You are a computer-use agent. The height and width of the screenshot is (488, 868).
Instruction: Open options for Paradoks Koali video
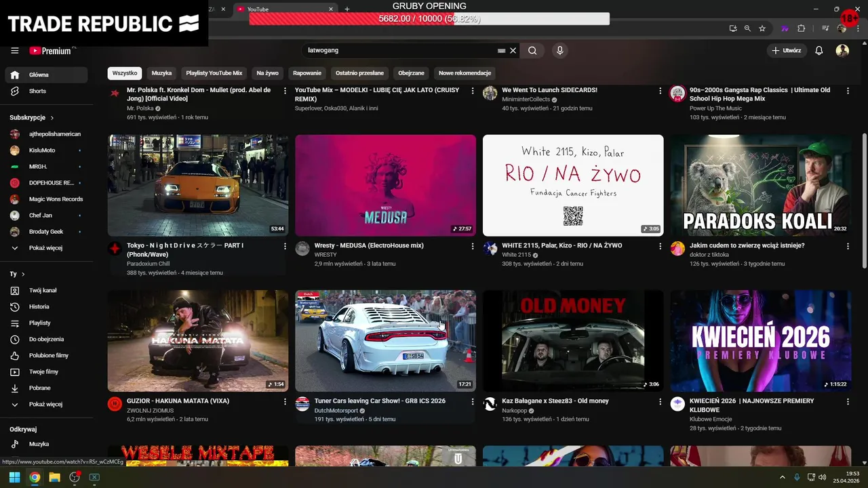tap(848, 246)
